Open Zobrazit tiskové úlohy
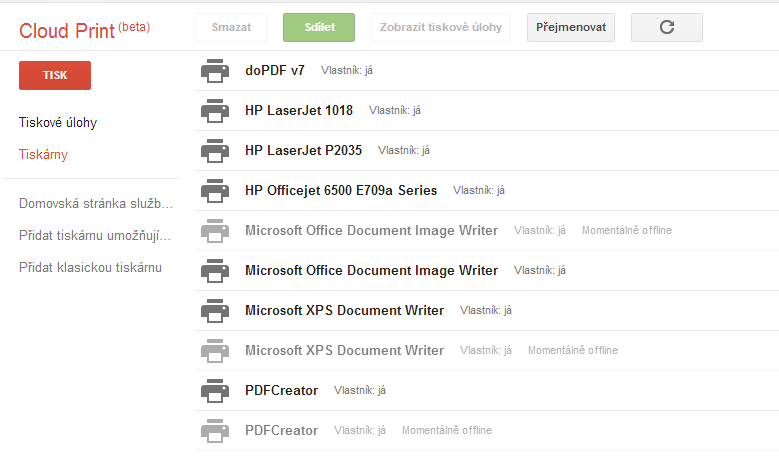This screenshot has width=779, height=459. point(441,27)
